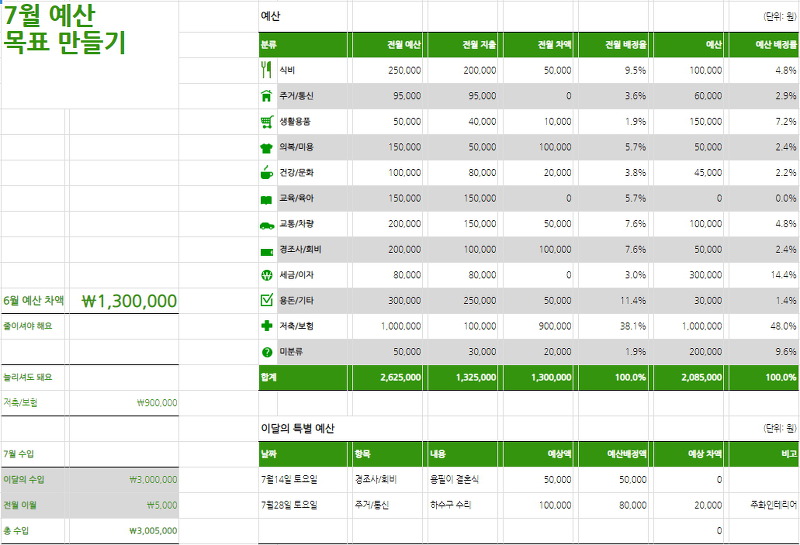The image size is (800, 545).
Task: Click the 전월 이월 ₩5,000 value
Action: [162, 505]
